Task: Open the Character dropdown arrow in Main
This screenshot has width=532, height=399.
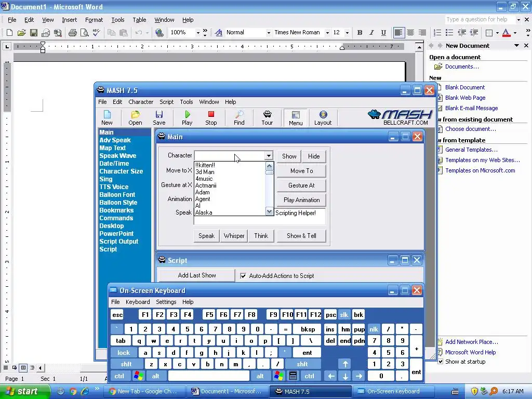Action: pos(269,156)
